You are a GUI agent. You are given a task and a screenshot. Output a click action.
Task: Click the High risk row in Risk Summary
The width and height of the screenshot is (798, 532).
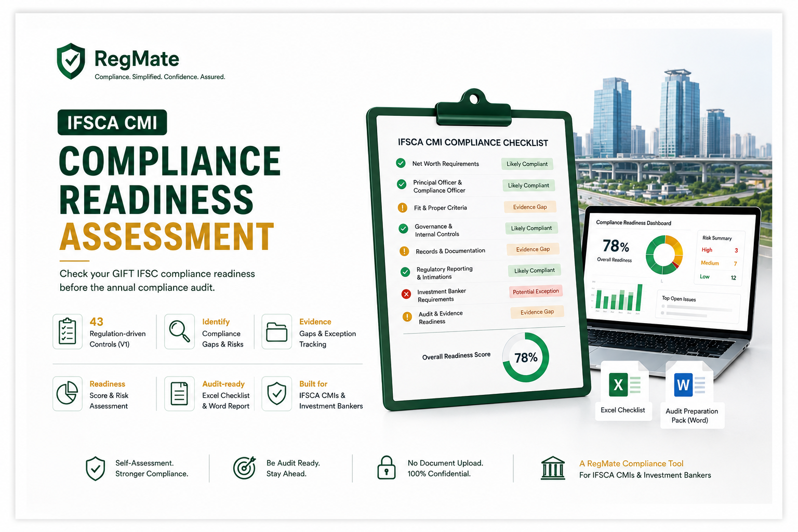(x=720, y=250)
